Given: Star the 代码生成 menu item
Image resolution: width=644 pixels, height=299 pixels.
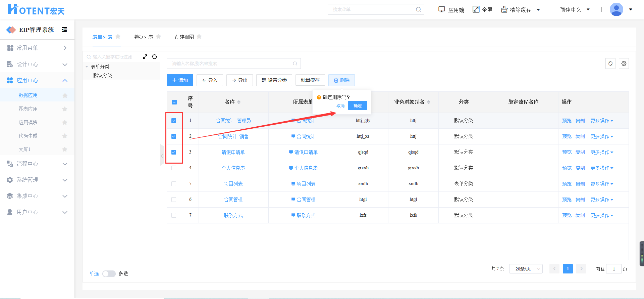Looking at the screenshot, I should [65, 136].
